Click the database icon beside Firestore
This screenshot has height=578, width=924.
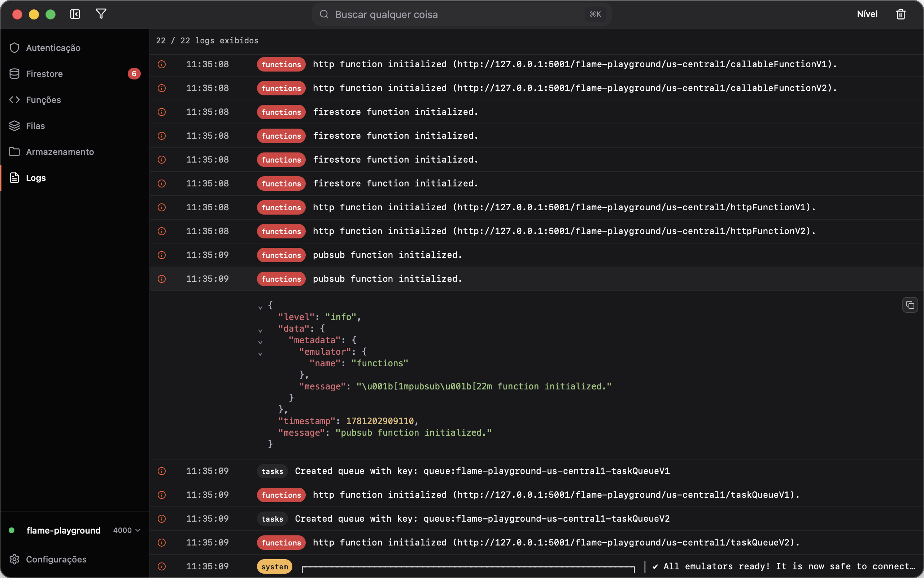point(14,74)
